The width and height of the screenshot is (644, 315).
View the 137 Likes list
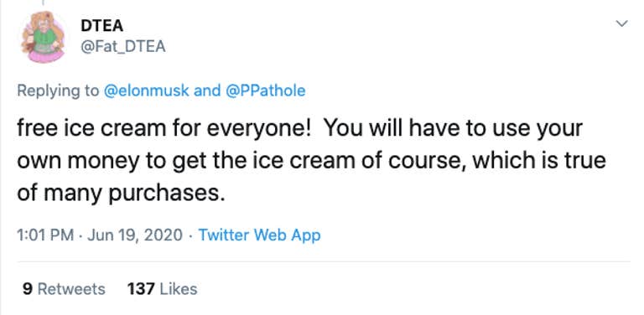[162, 289]
